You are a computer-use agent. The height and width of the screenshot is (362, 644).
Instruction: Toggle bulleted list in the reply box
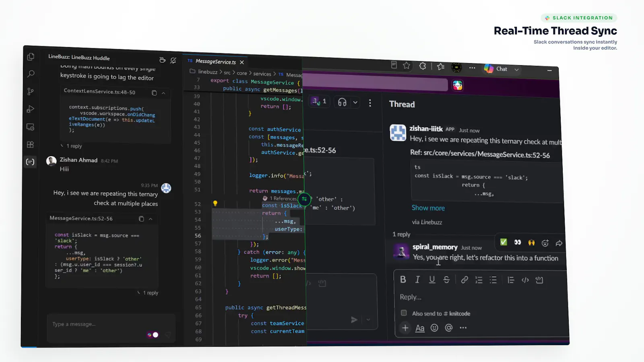(x=493, y=280)
